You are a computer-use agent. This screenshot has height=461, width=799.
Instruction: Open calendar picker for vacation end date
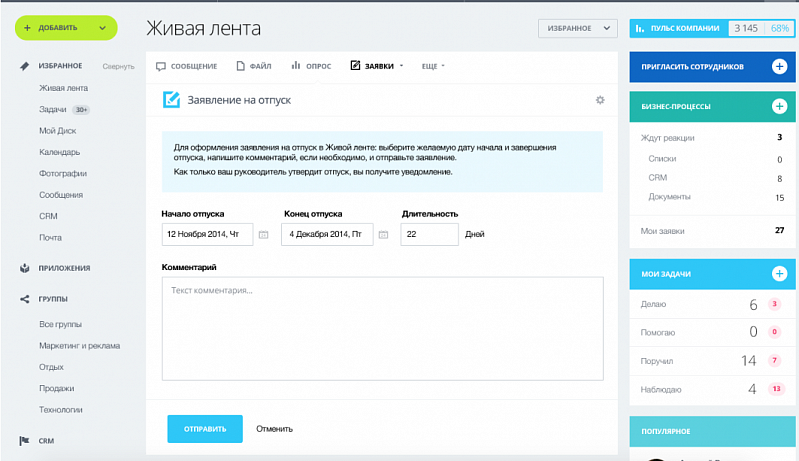click(382, 234)
